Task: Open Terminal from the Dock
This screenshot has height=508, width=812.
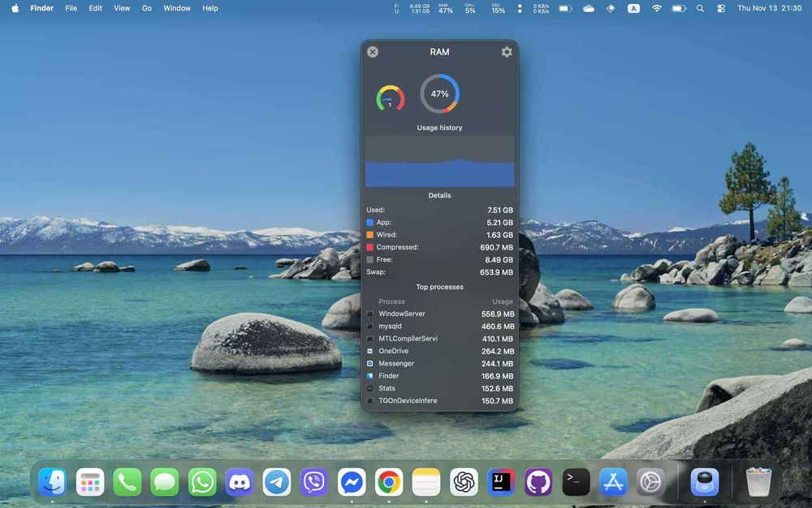Action: click(x=576, y=482)
